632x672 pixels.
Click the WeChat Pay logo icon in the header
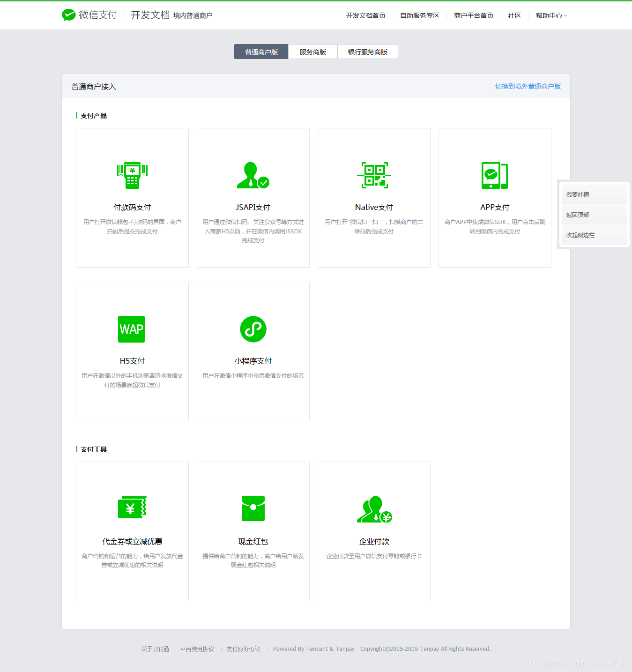(x=68, y=15)
